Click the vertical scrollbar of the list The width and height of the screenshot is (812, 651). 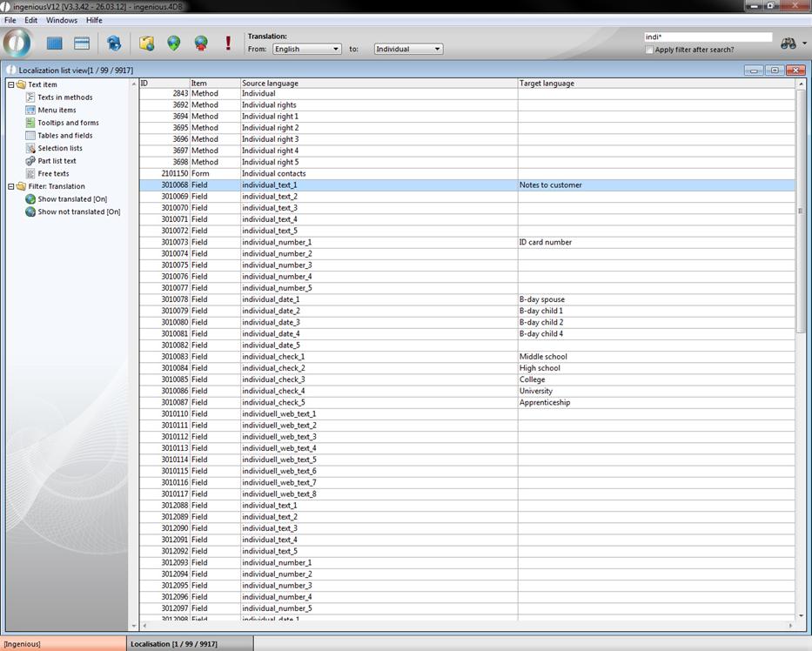tap(800, 348)
